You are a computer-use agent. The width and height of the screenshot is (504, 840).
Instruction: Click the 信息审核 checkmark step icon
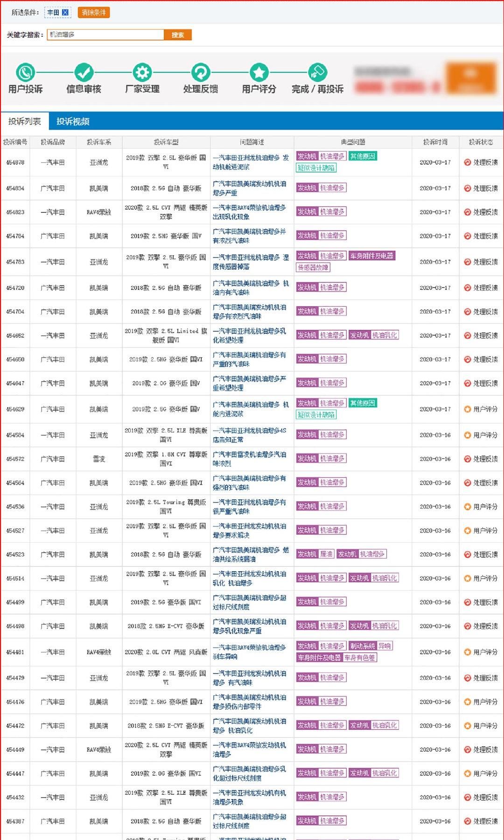pyautogui.click(x=84, y=72)
